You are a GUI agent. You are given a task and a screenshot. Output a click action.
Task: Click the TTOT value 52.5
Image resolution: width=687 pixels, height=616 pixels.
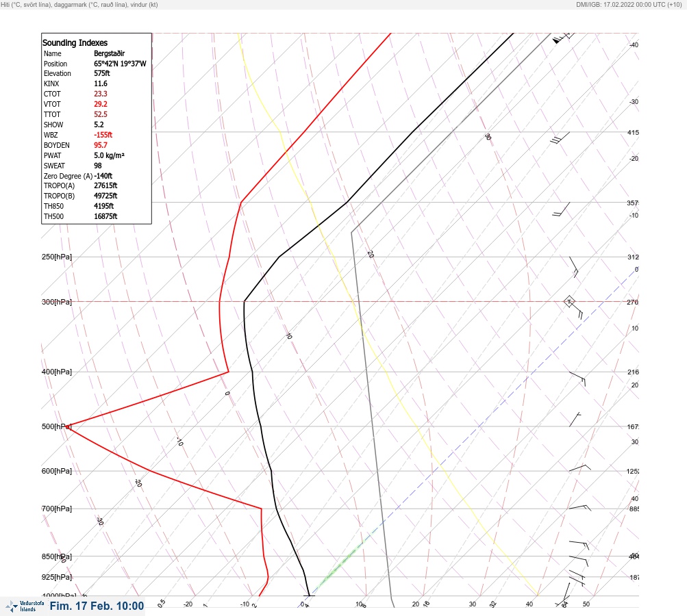coord(100,114)
